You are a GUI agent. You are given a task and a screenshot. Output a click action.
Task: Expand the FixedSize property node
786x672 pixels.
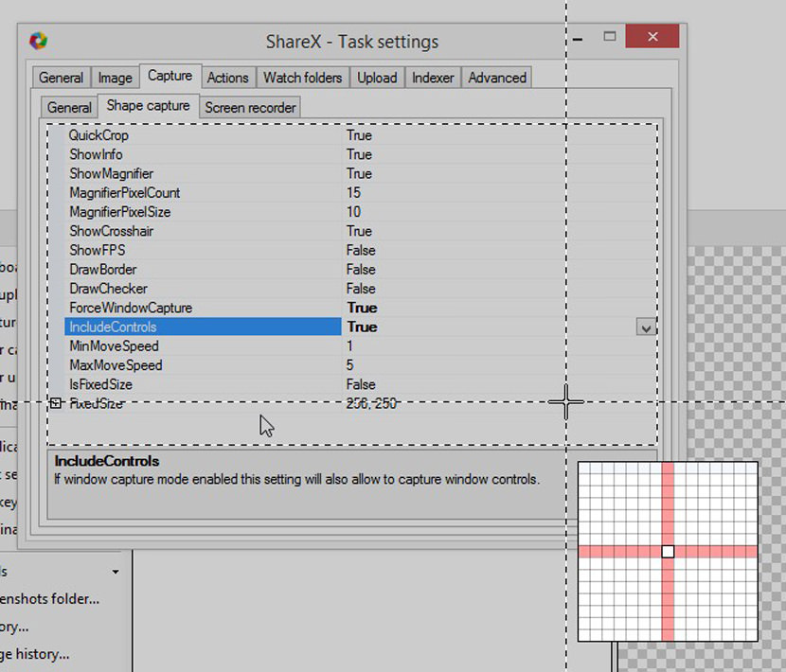pos(55,403)
